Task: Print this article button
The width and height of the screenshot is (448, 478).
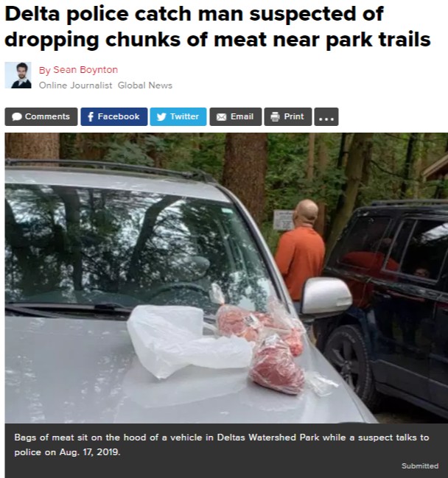Action: 288,117
